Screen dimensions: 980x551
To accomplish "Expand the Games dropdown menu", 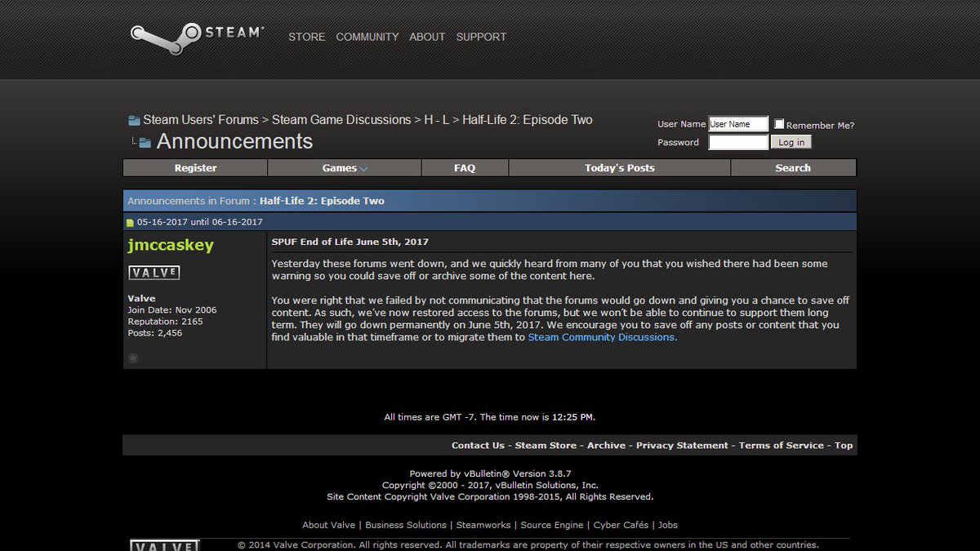I will [345, 168].
